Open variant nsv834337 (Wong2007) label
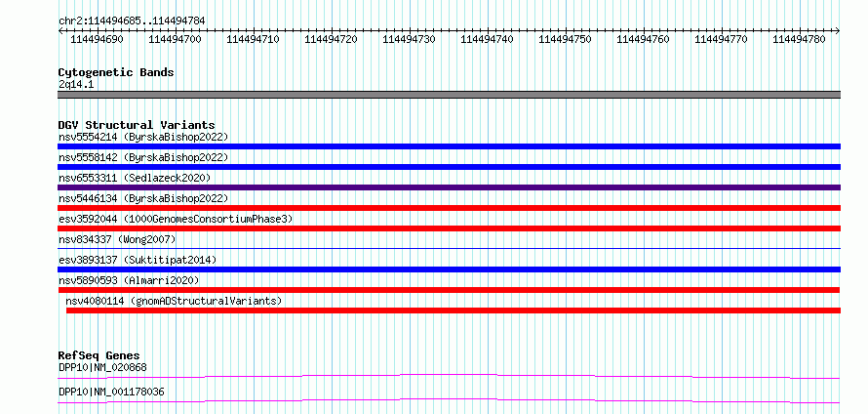This screenshot has height=414, width=868. [117, 239]
